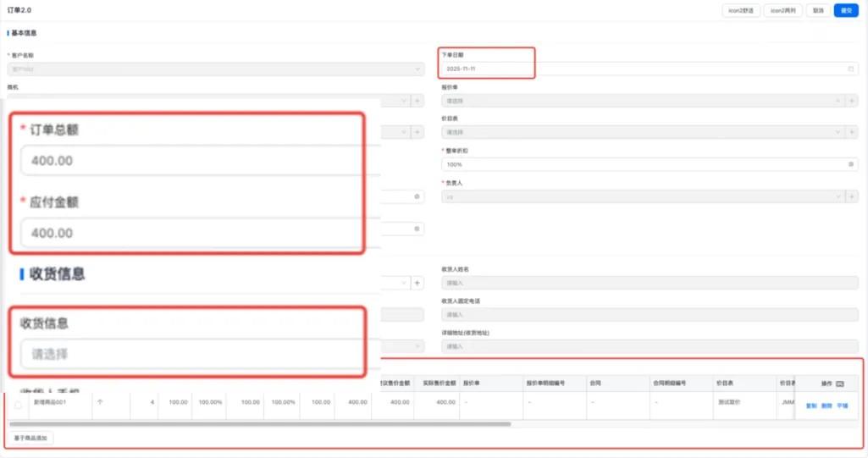Open the calendar icon in 下单日期 field
The image size is (868, 458).
point(850,69)
